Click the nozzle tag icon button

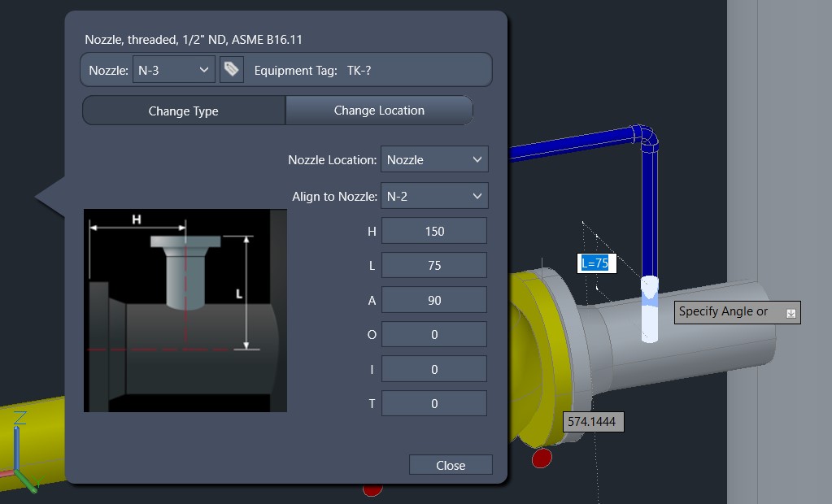232,69
